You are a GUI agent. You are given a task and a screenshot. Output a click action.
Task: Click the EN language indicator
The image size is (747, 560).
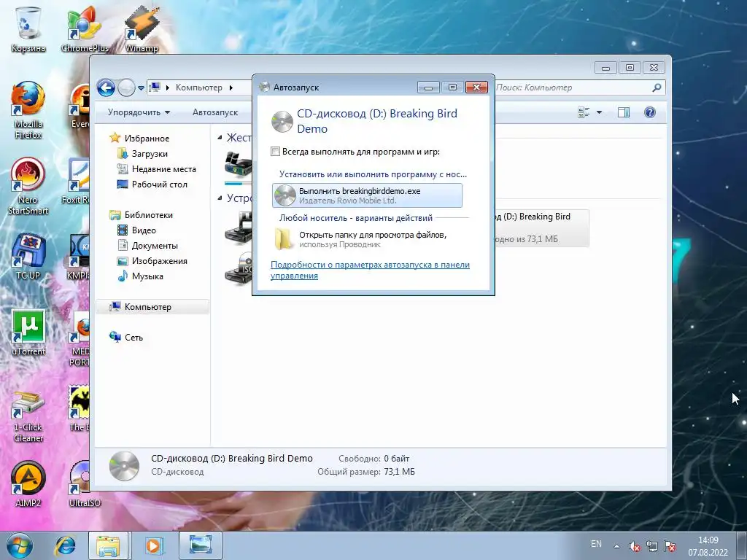click(x=596, y=544)
